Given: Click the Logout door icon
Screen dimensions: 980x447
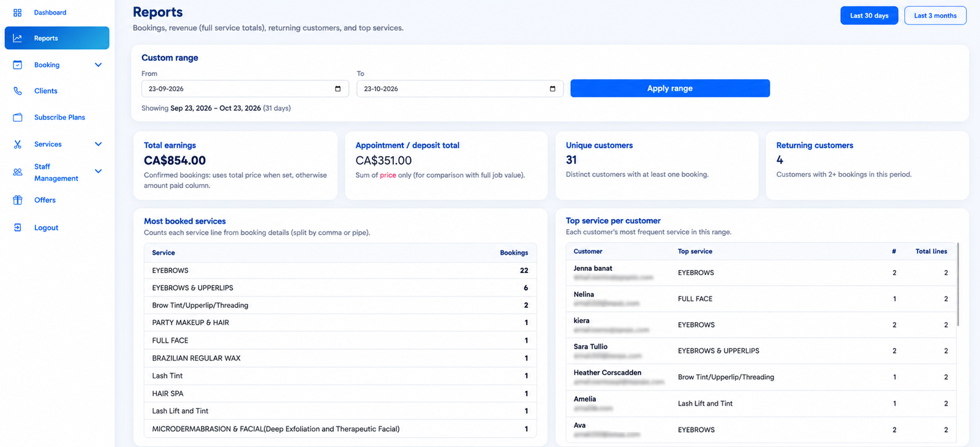Looking at the screenshot, I should pyautogui.click(x=18, y=228).
